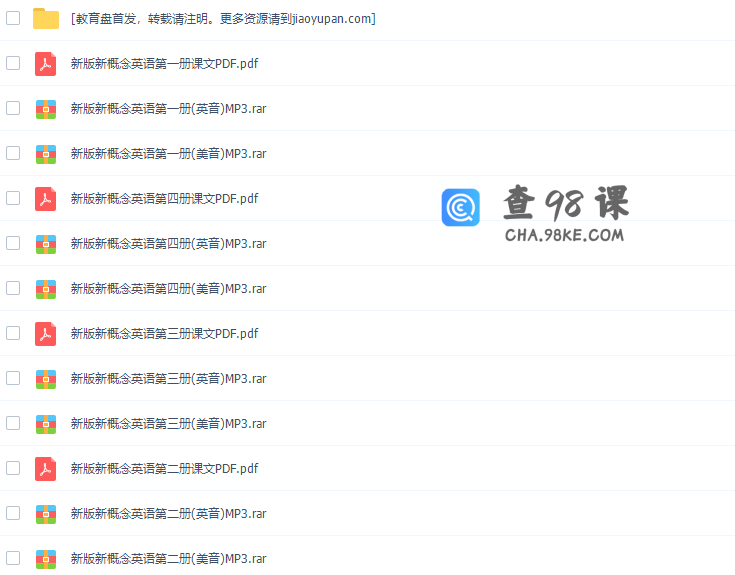Toggle checkbox for 第三册(英音)MP3.rar

13,378
